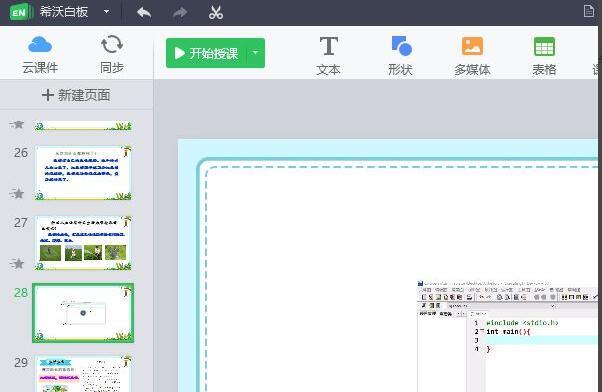602x392 pixels.
Task: Insert text with 文本 tool
Action: point(329,56)
